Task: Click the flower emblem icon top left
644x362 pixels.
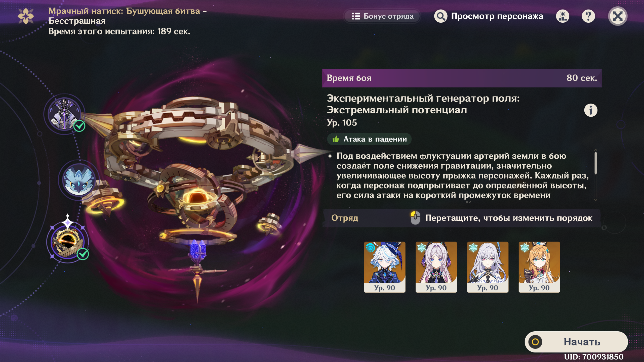Action: (26, 16)
